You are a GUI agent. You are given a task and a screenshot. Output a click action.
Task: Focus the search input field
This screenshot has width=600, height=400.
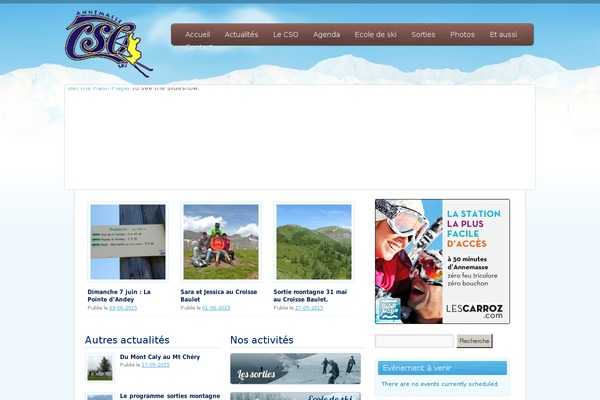point(414,341)
